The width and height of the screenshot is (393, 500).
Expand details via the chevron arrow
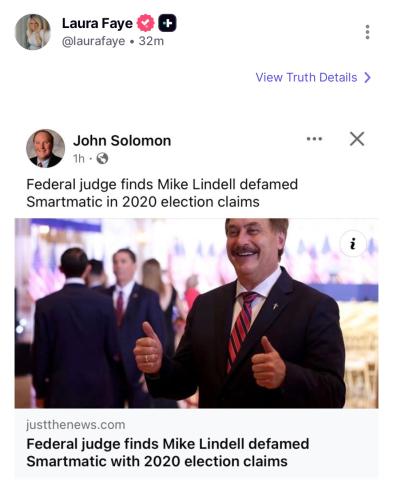pos(367,77)
